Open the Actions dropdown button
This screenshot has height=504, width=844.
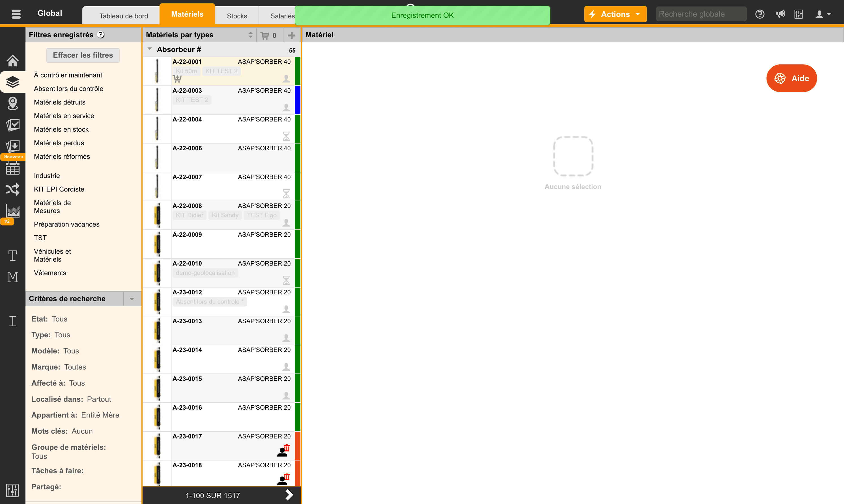[x=615, y=14]
